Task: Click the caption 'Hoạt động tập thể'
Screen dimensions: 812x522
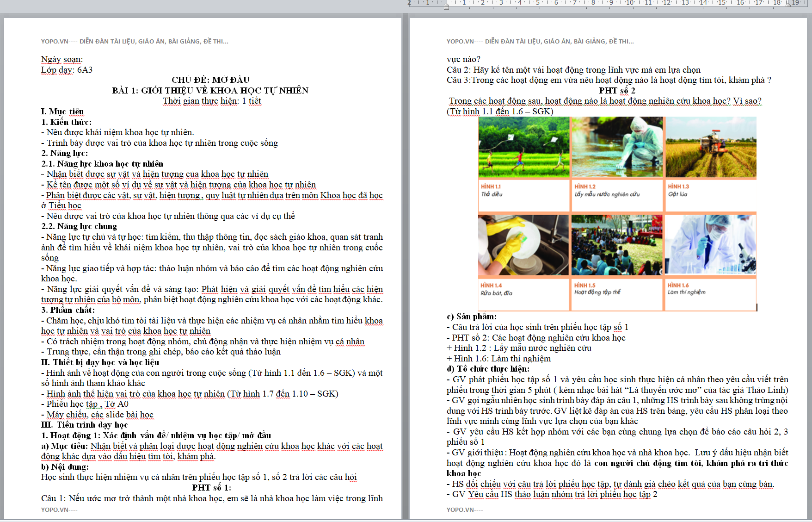Action: coord(597,292)
